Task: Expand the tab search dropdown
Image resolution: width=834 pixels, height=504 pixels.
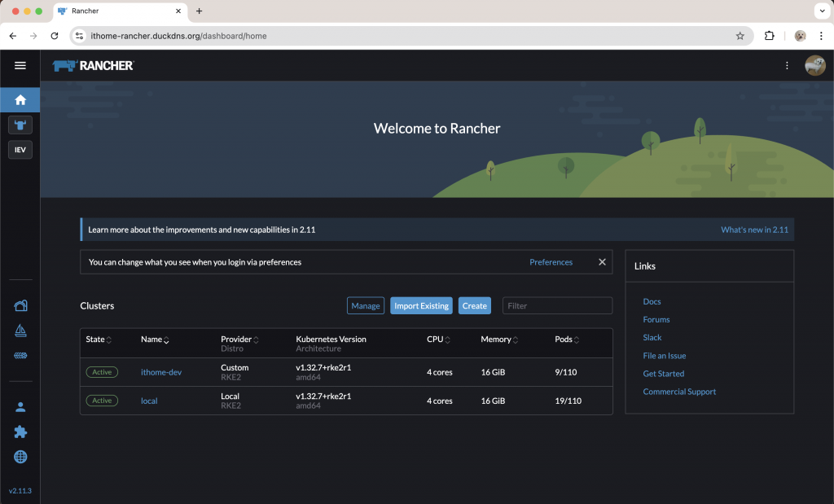Action: click(x=822, y=11)
